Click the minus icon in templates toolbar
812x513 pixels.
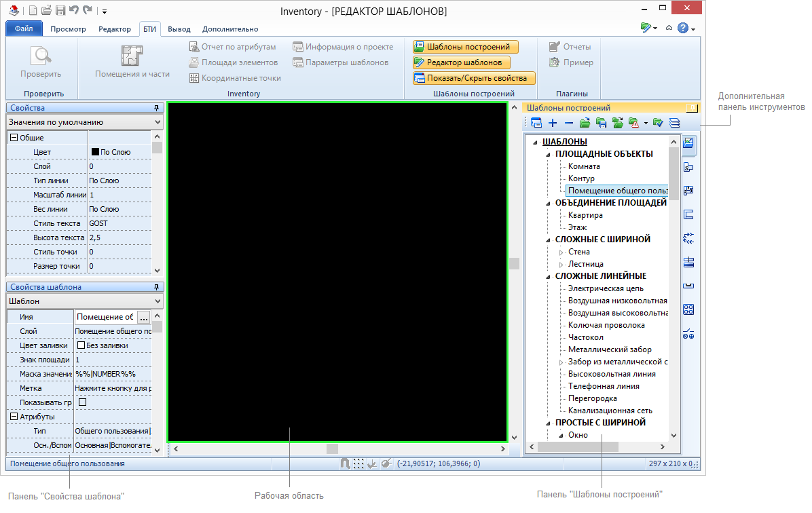pyautogui.click(x=569, y=123)
